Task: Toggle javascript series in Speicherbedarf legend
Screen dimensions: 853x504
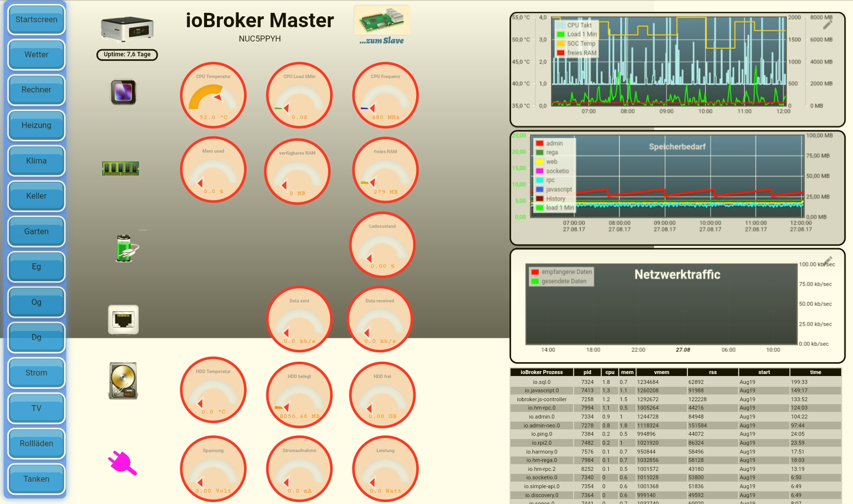Action: 554,189
